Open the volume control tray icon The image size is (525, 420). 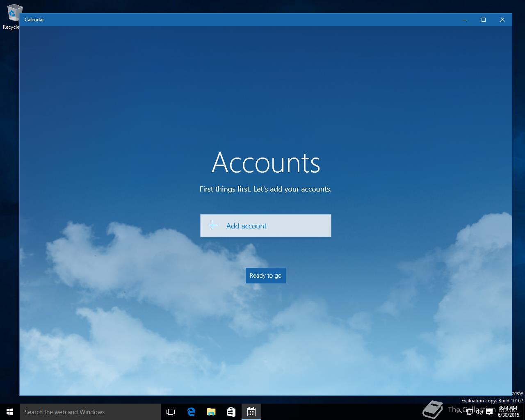point(479,412)
